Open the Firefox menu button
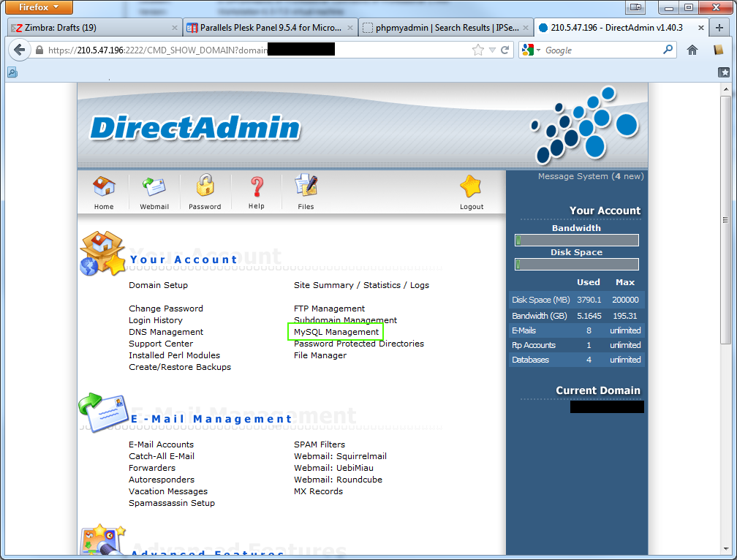The image size is (737, 560). pos(39,7)
